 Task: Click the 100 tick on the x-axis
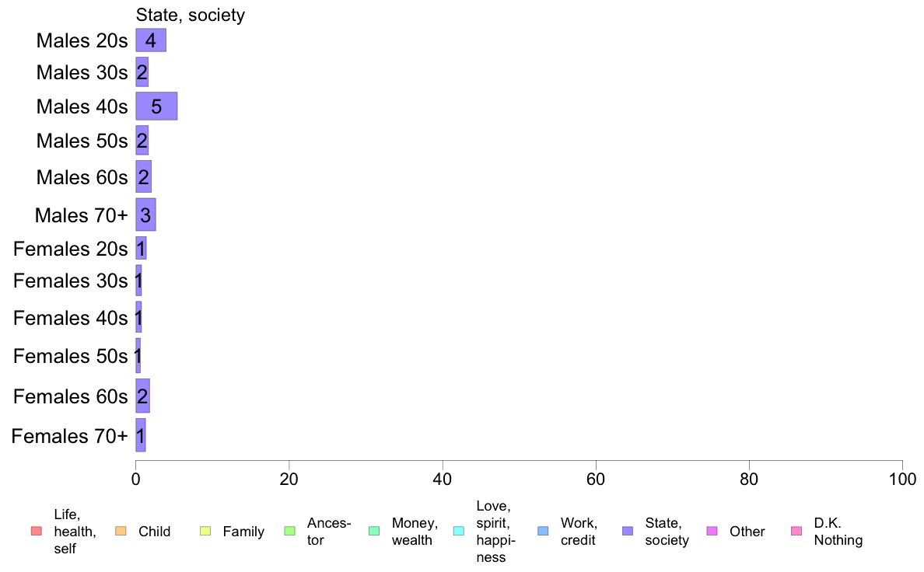(902, 479)
